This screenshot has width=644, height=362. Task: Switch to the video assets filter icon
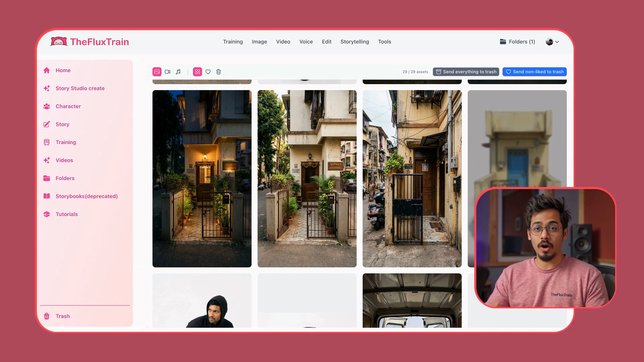coord(168,72)
